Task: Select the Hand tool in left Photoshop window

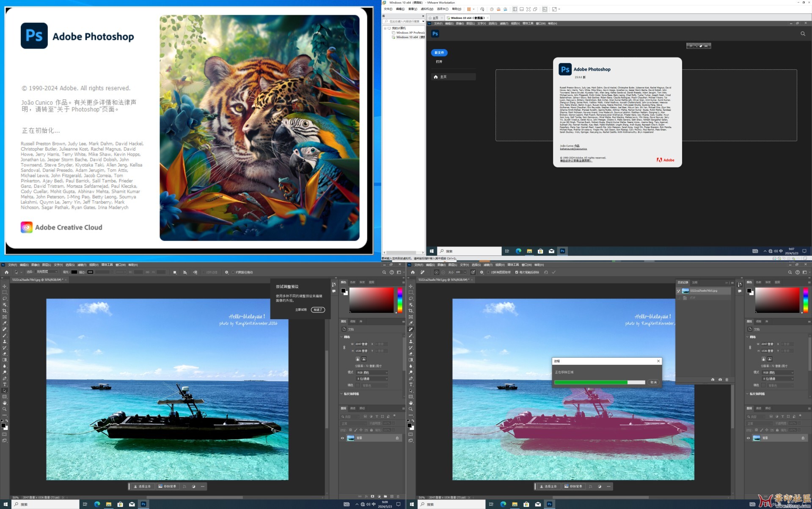Action: [x=5, y=403]
